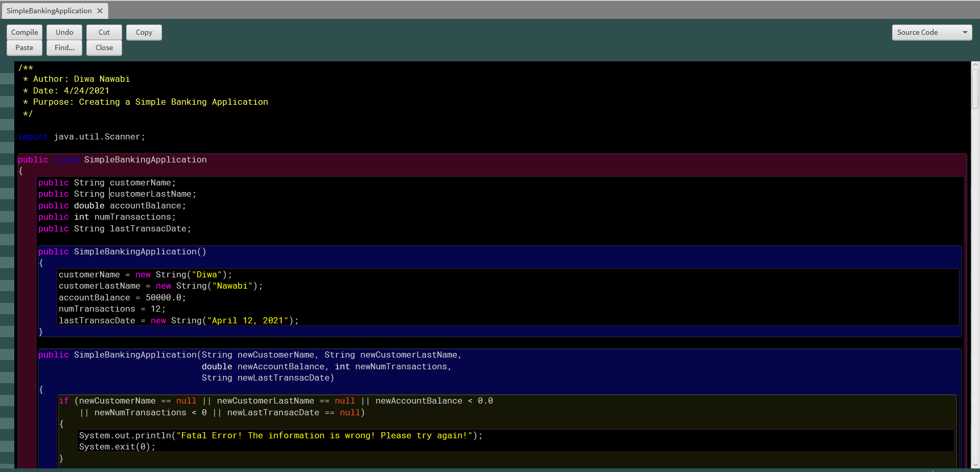The width and height of the screenshot is (980, 472).
Task: Open the Find dialog
Action: pos(64,48)
